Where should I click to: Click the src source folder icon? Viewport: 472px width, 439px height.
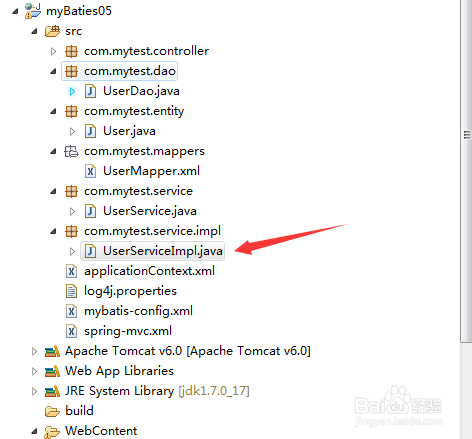pyautogui.click(x=52, y=31)
